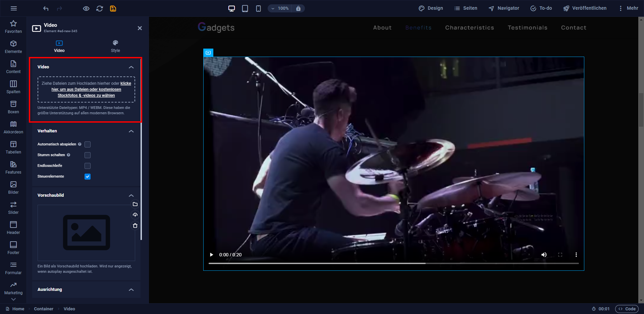This screenshot has width=644, height=314.
Task: Show help for Stumm schalten
Action: click(68, 155)
